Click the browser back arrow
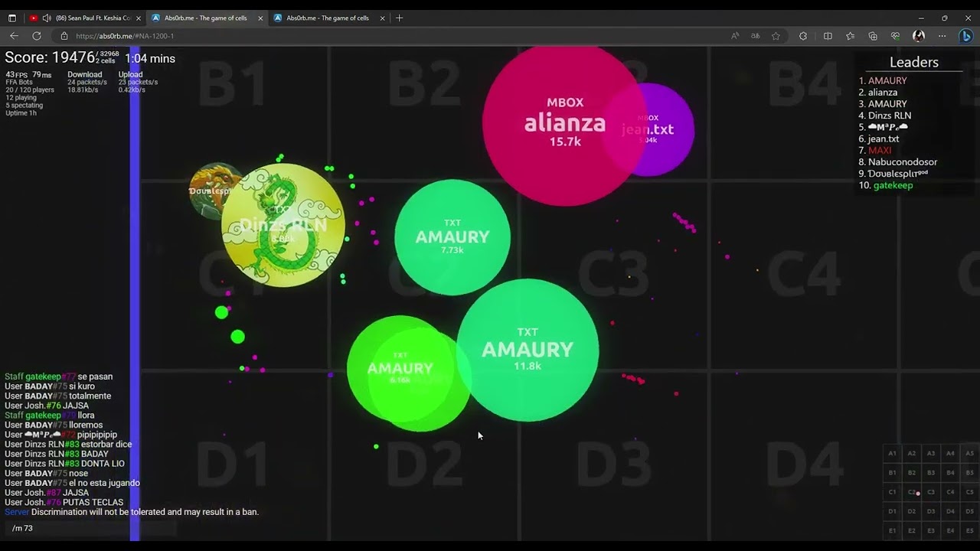 [14, 36]
